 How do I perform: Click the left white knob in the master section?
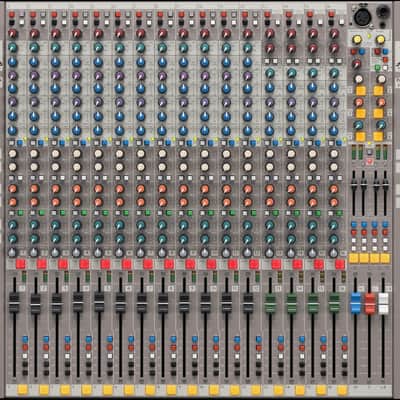click(x=359, y=79)
